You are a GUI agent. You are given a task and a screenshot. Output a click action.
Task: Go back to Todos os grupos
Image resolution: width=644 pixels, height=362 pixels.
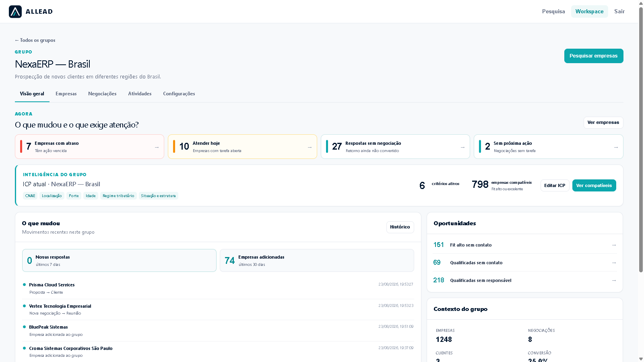point(35,40)
